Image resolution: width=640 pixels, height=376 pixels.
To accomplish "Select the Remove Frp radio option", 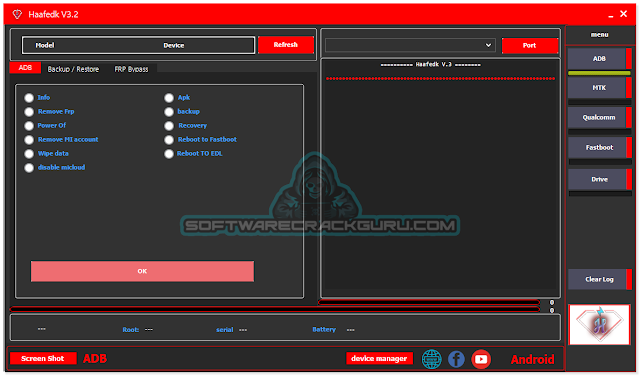I will coord(29,112).
